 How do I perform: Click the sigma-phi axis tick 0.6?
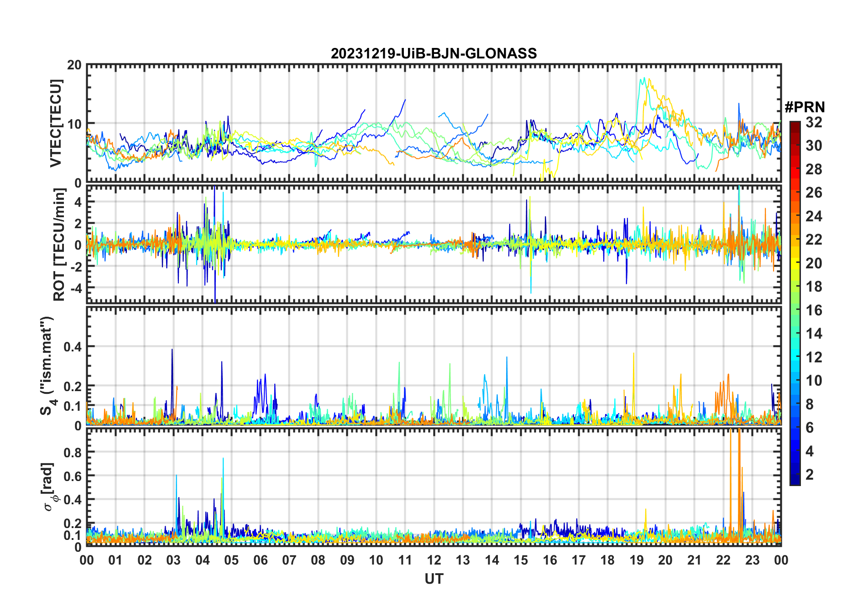(x=73, y=476)
